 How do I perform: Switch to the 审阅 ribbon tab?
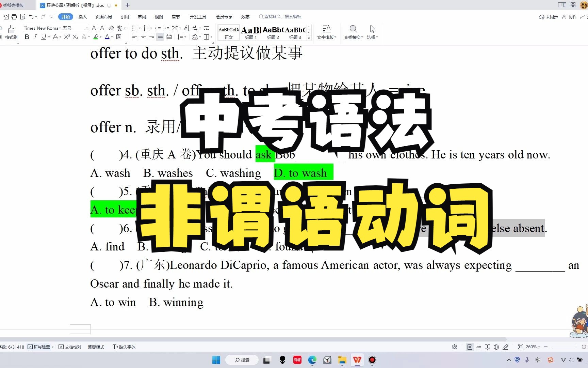pos(142,16)
